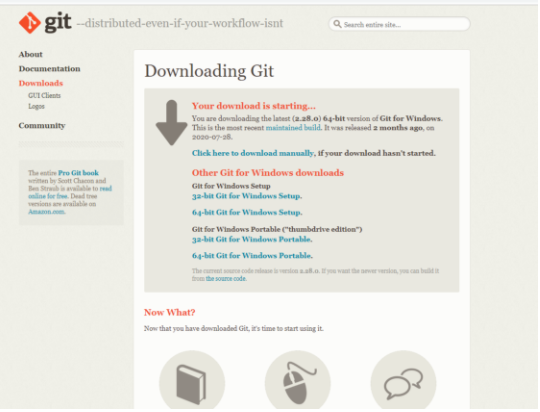Image resolution: width=540 pixels, height=412 pixels.
Task: Click the magnifier icon in search box
Action: [x=337, y=24]
